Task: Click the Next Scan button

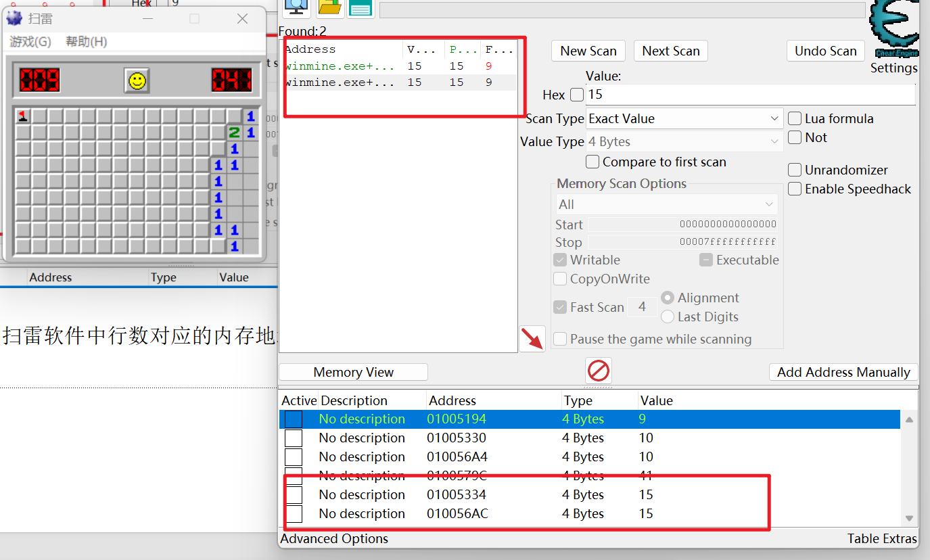Action: click(671, 51)
